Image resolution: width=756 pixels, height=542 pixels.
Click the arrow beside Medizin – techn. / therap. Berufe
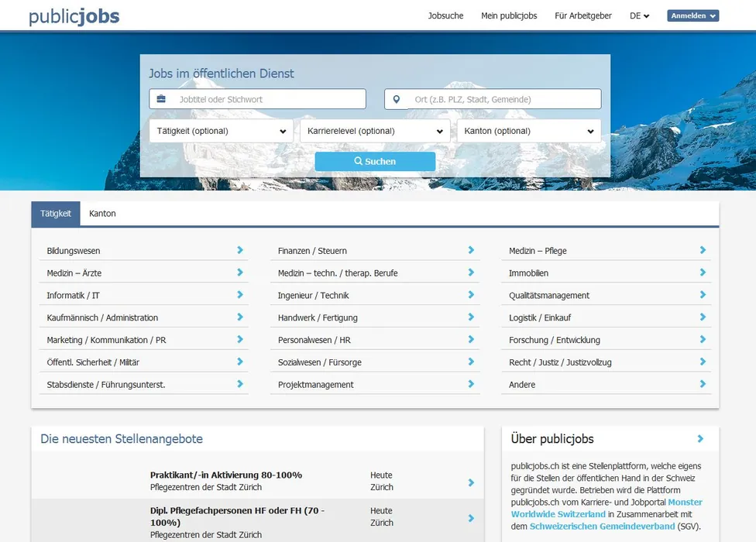coord(471,273)
